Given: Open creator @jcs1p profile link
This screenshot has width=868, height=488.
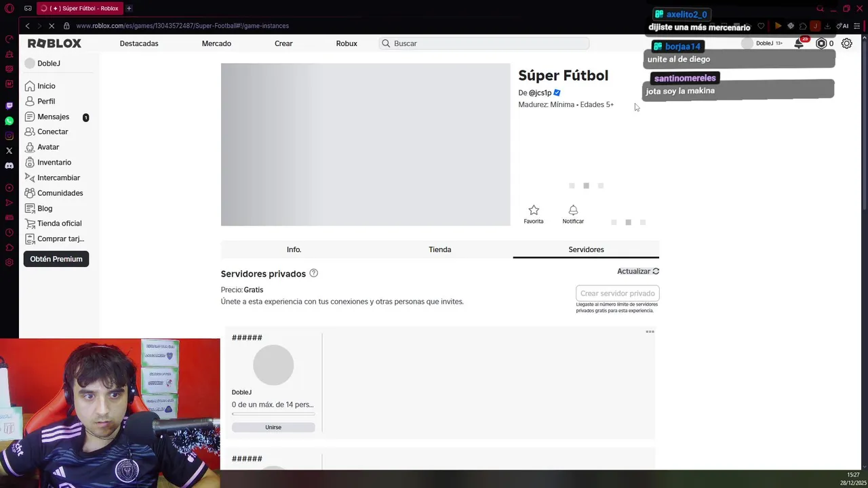Looking at the screenshot, I should pyautogui.click(x=540, y=93).
